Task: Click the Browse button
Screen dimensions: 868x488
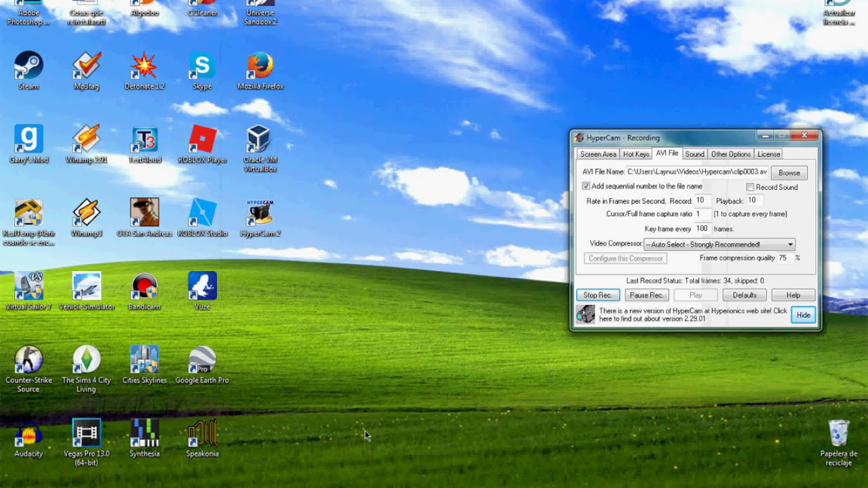Action: coord(789,173)
